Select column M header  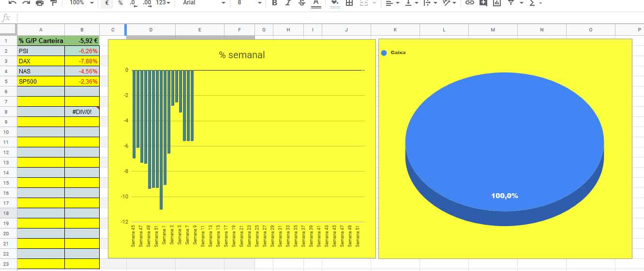(493, 30)
